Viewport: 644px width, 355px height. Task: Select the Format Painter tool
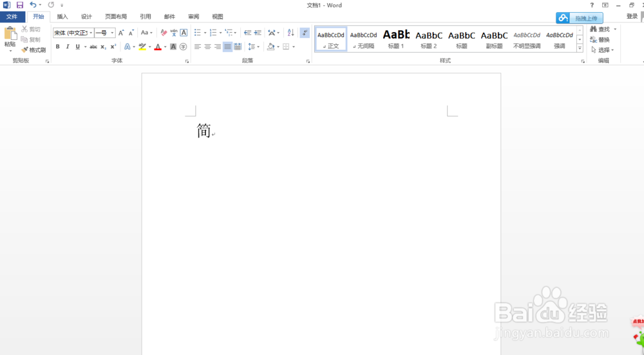click(x=33, y=50)
